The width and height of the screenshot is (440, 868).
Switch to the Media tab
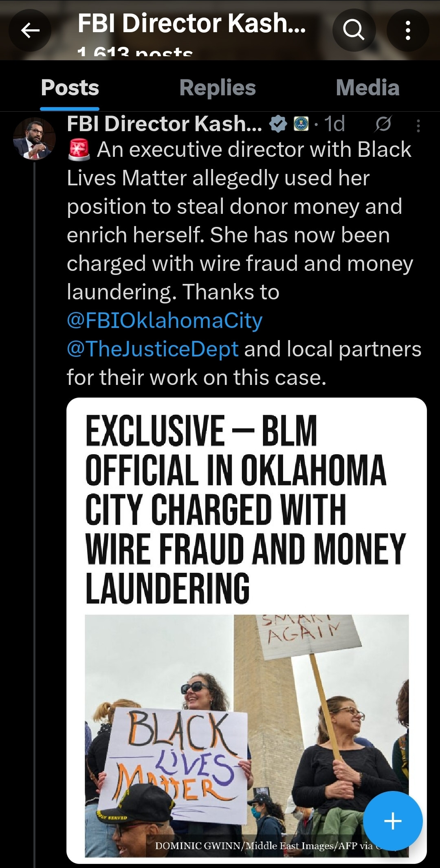click(367, 88)
